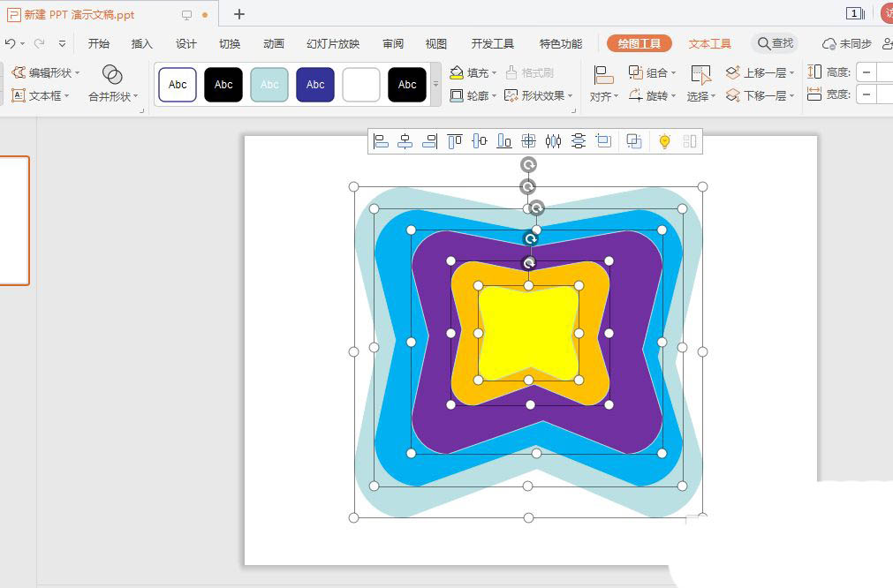Open the 填充 dropdown arrow
Viewport: 893px width, 588px height.
point(494,73)
